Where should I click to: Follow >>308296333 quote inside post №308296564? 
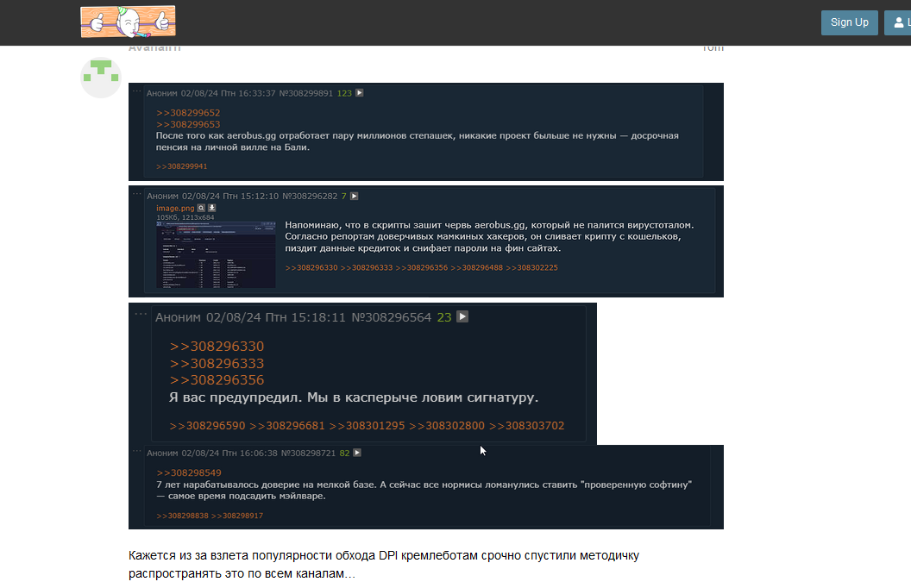click(217, 363)
